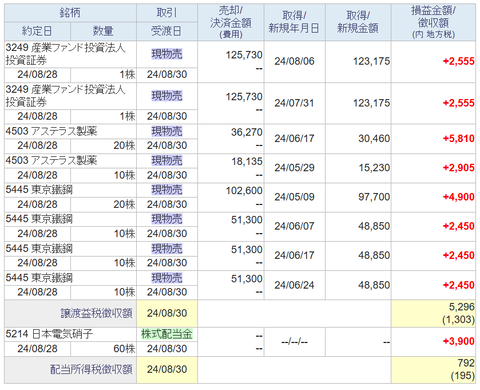The image size is (480, 390).
Task: Click the 譲渡益税徴収額 label
Action: click(96, 313)
